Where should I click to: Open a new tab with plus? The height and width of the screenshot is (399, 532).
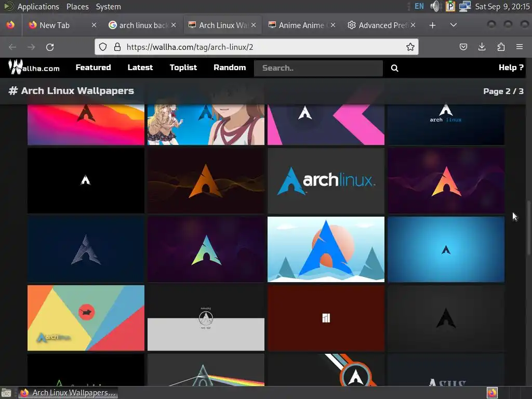click(x=432, y=25)
